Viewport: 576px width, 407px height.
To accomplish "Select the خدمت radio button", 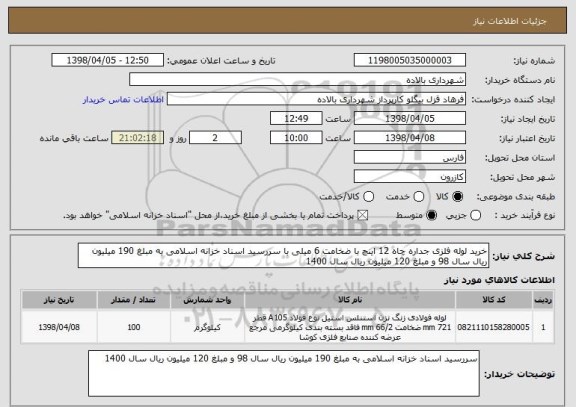I will (x=419, y=197).
